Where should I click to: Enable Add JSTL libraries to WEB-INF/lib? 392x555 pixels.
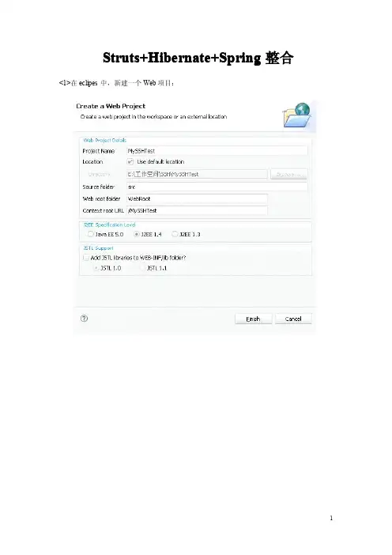click(x=86, y=258)
